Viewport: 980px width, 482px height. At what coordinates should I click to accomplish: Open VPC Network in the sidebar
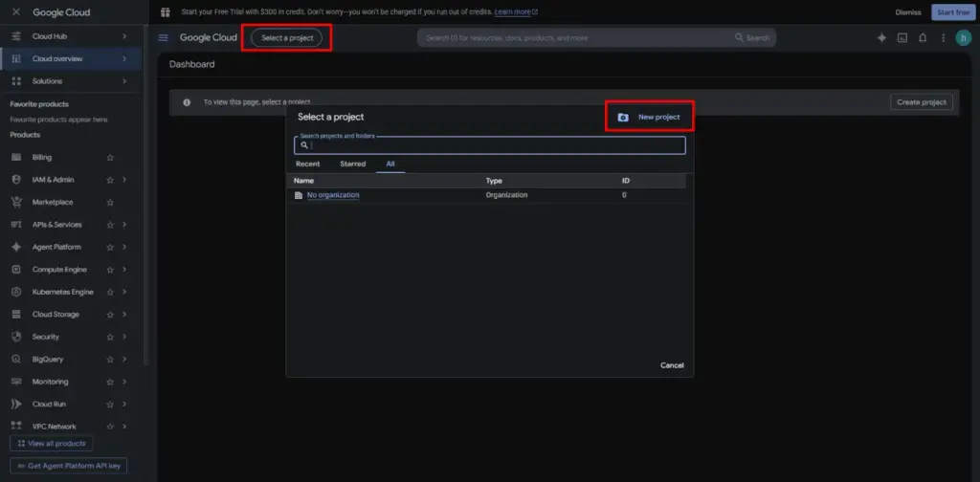click(55, 427)
